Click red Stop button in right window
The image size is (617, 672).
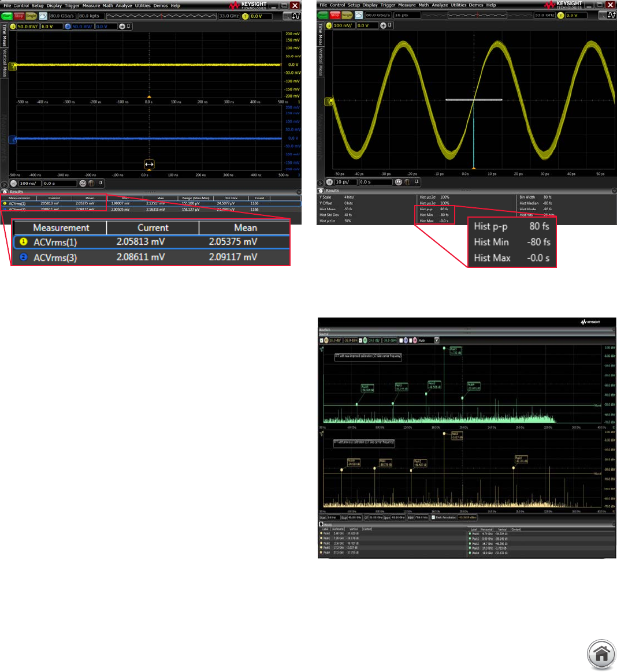point(335,15)
